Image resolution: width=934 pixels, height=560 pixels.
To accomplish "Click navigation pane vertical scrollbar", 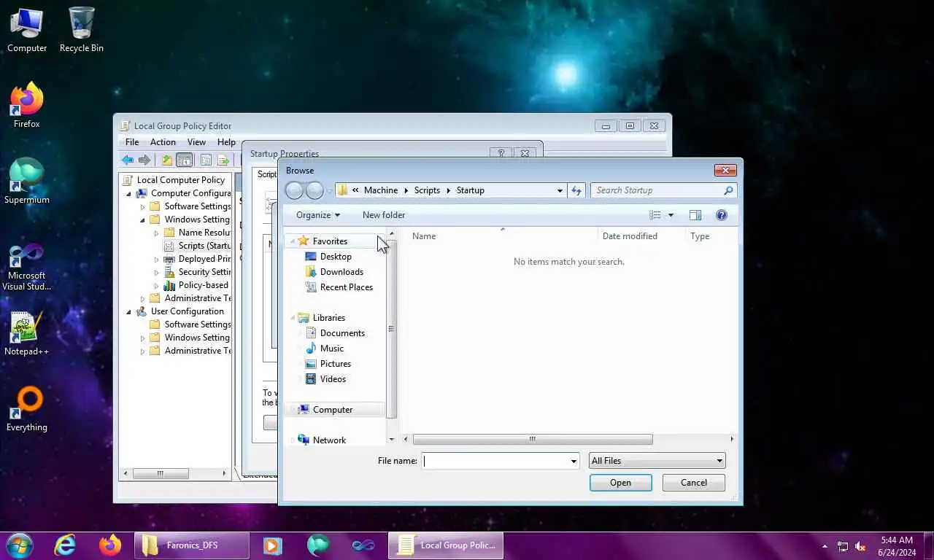I will pos(391,328).
